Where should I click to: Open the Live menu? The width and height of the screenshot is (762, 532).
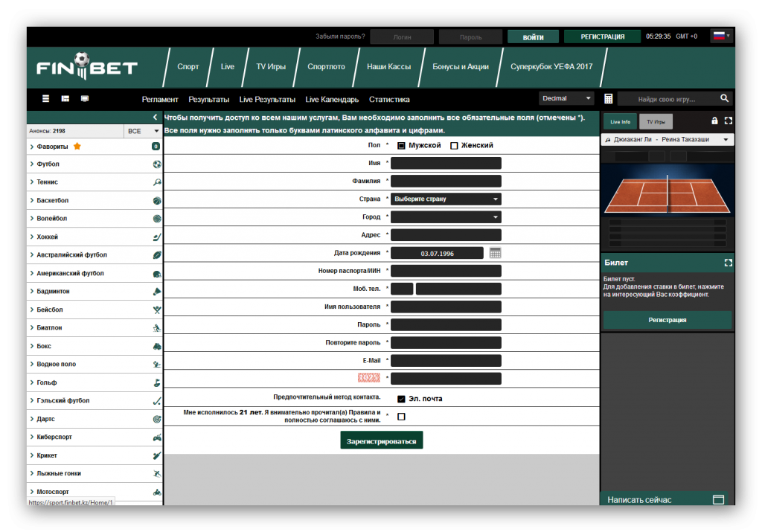pyautogui.click(x=228, y=66)
